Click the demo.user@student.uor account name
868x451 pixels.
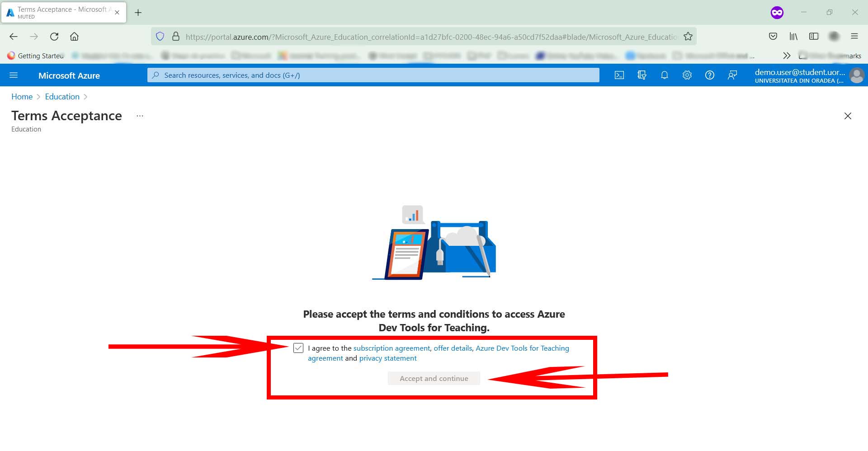pyautogui.click(x=800, y=72)
